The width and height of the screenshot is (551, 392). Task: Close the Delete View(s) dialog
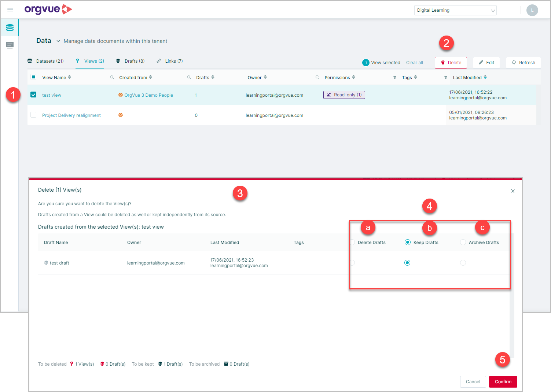tap(513, 191)
